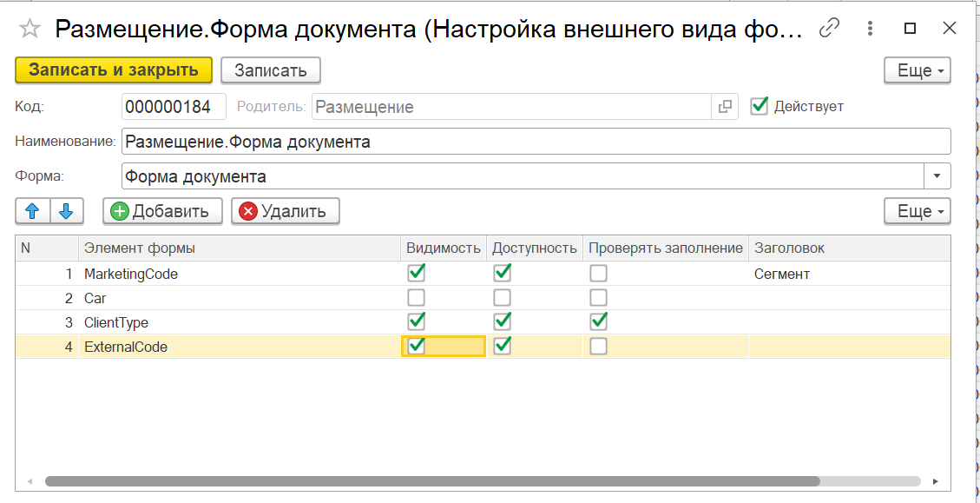
Task: Click the Записать button
Action: (x=271, y=70)
